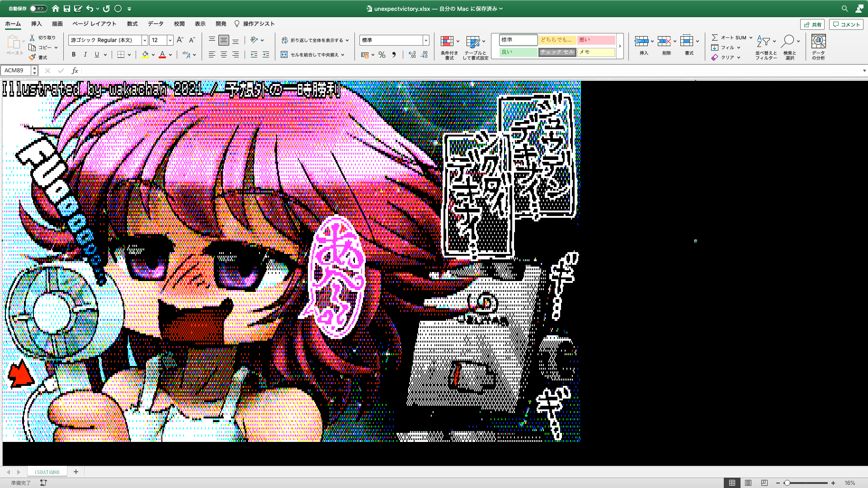Click 操作アシスト lightbulb search
This screenshot has height=488, width=868.
[x=254, y=24]
